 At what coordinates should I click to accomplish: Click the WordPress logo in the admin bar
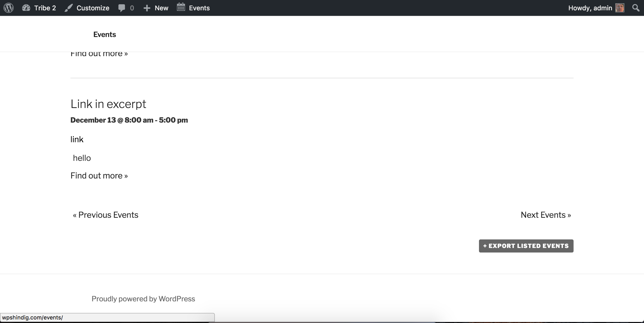click(8, 8)
